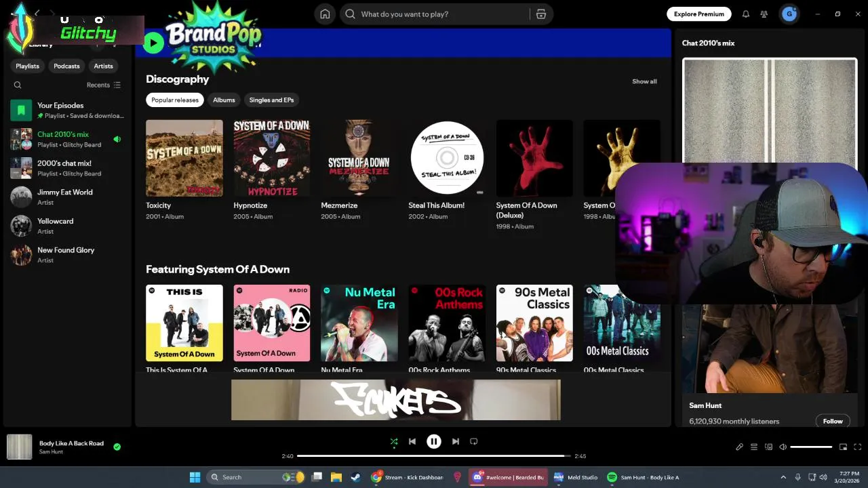Open Body Like A Back Road title
Screen dimensions: 868x488
[x=71, y=443]
